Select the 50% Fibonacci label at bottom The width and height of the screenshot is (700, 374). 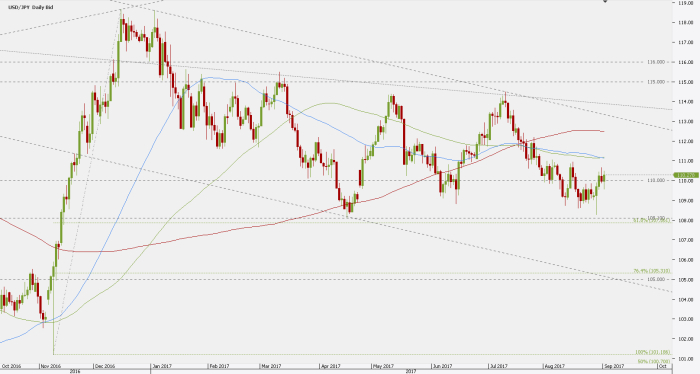pyautogui.click(x=654, y=361)
